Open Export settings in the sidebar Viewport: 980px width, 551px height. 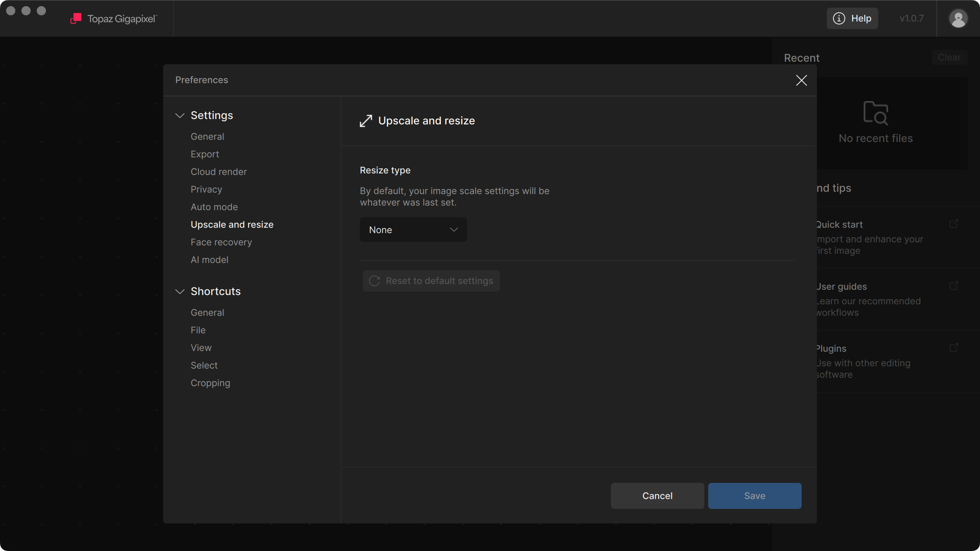(205, 154)
